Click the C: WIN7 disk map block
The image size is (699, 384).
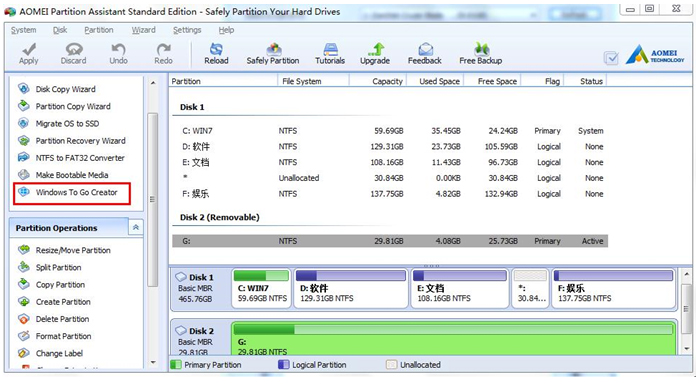262,288
